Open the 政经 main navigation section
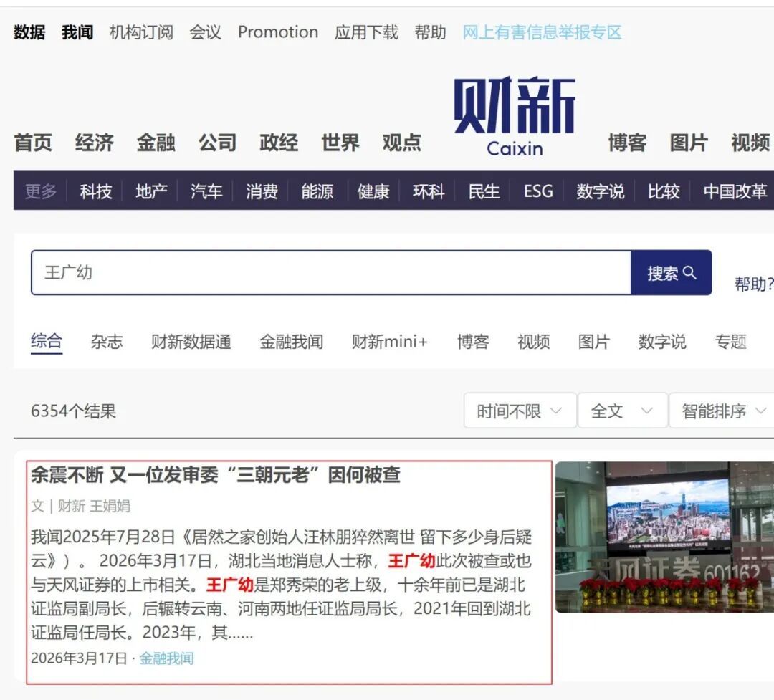Viewport: 774px width, 700px height. pyautogui.click(x=279, y=143)
